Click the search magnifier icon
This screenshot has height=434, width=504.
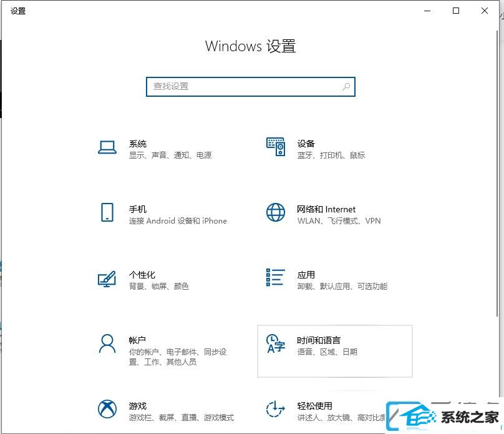coord(346,87)
